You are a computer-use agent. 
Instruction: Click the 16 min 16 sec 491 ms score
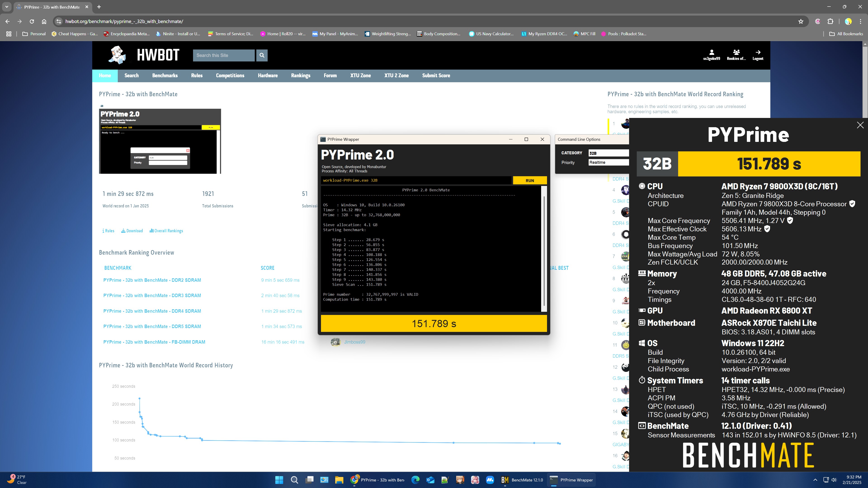pos(283,342)
